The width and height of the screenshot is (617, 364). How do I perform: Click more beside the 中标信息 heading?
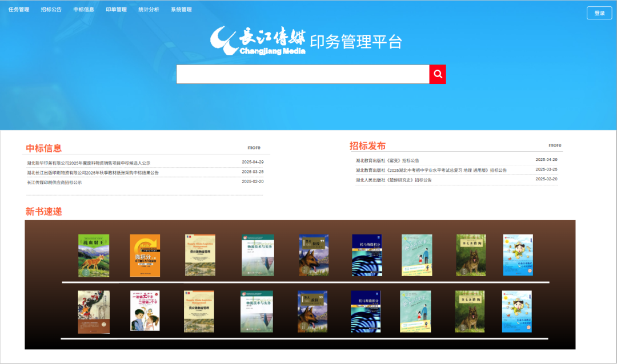254,148
